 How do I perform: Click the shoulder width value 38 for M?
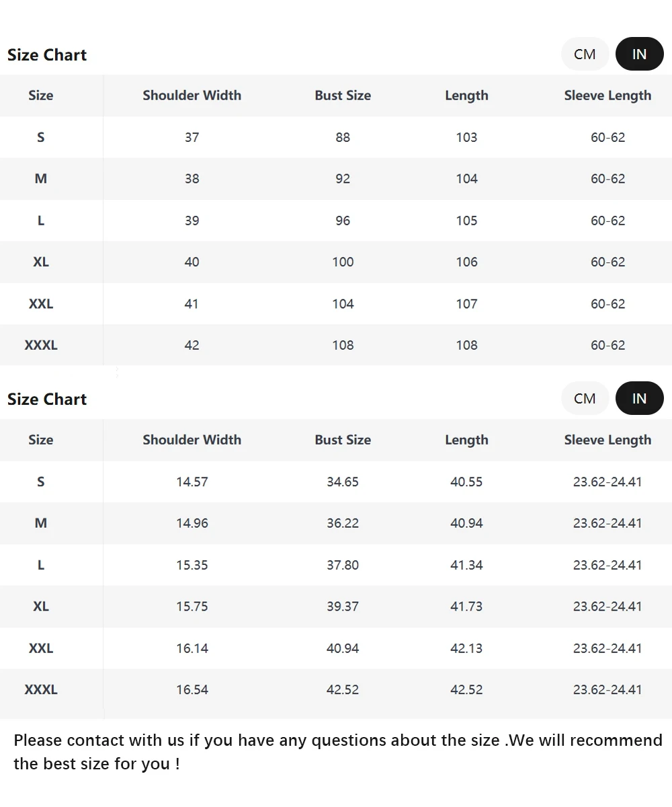(x=192, y=179)
